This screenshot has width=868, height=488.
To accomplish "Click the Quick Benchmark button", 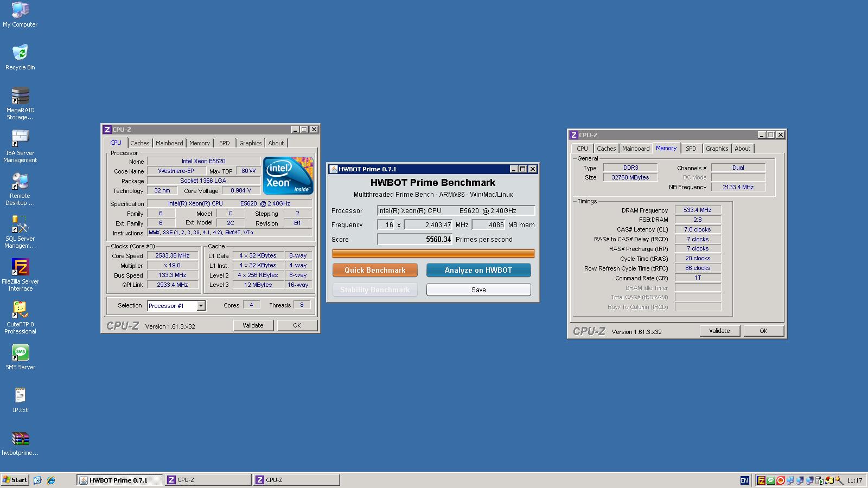I will point(375,270).
